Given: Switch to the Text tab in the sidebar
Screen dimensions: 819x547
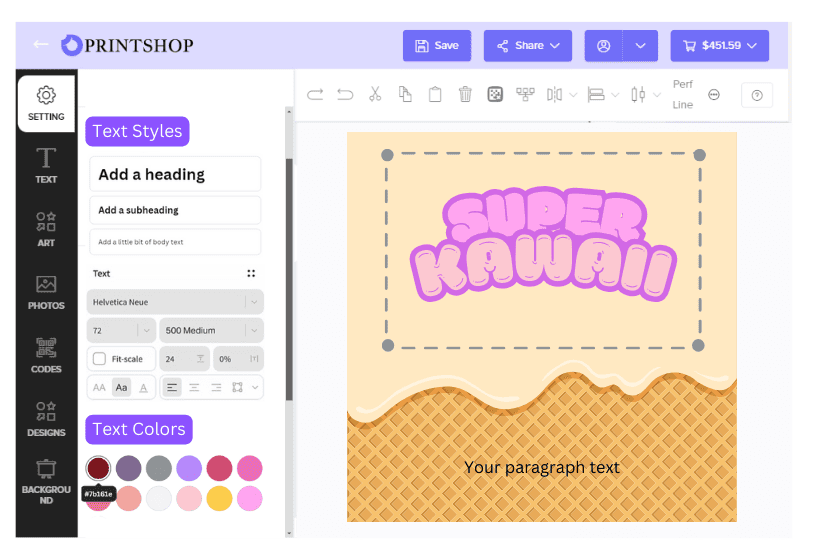Looking at the screenshot, I should (46, 165).
